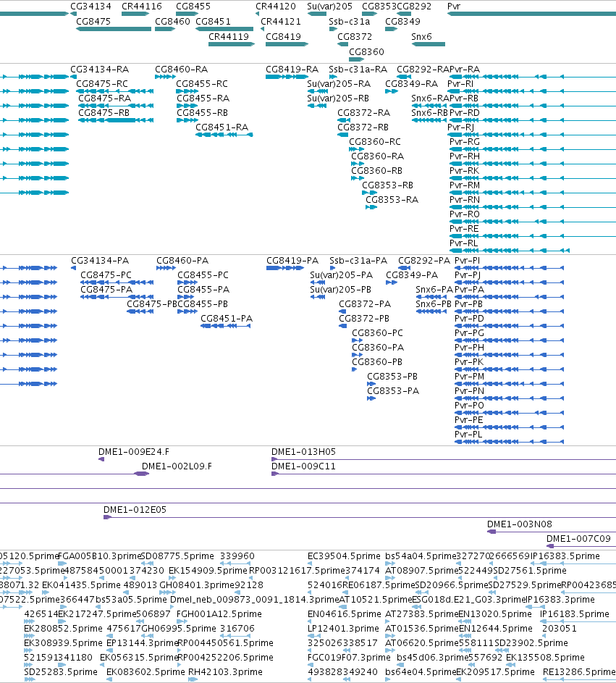Image resolution: width=616 pixels, height=683 pixels.
Task: Click protein CG8419-PA bar
Action: (x=285, y=268)
